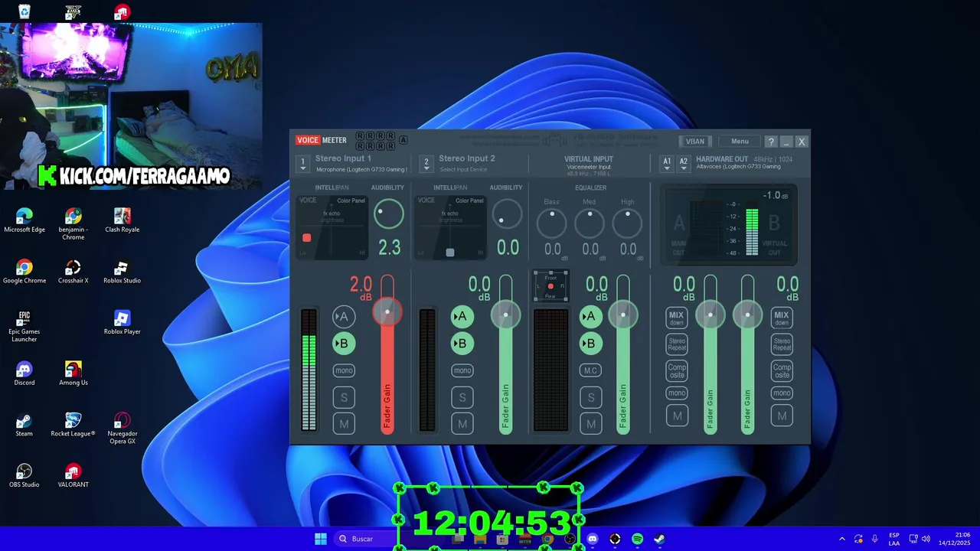
Task: Click Stereo Input 1 Intellipan voice panel
Action: coord(332,227)
